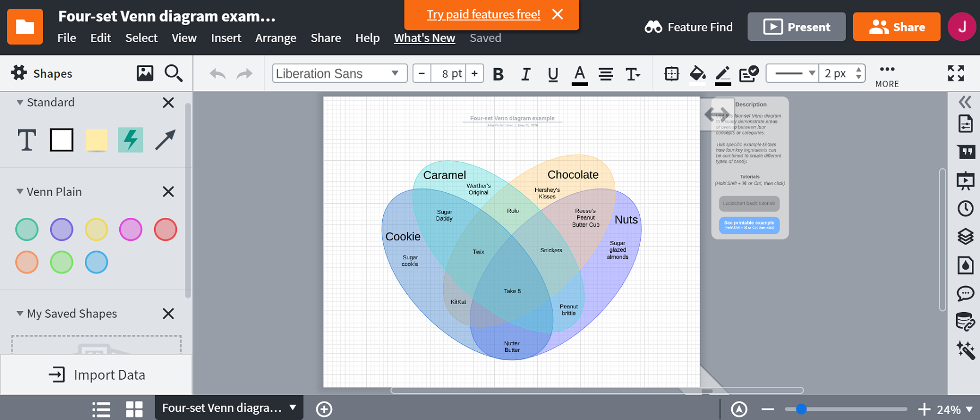Redo the last action
The width and height of the screenshot is (980, 420).
(244, 74)
